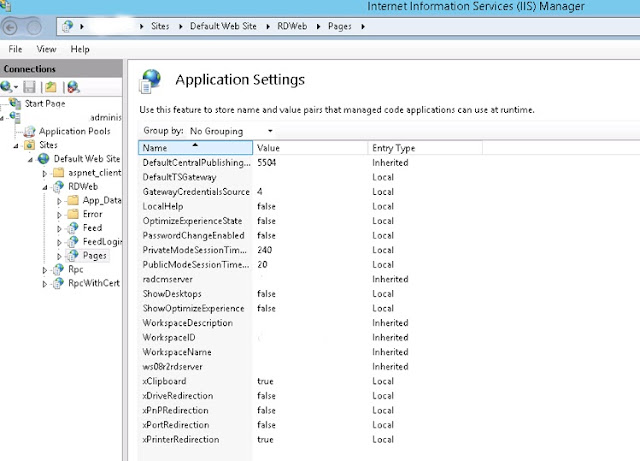Select the ShowDesktops setting row

(x=310, y=294)
